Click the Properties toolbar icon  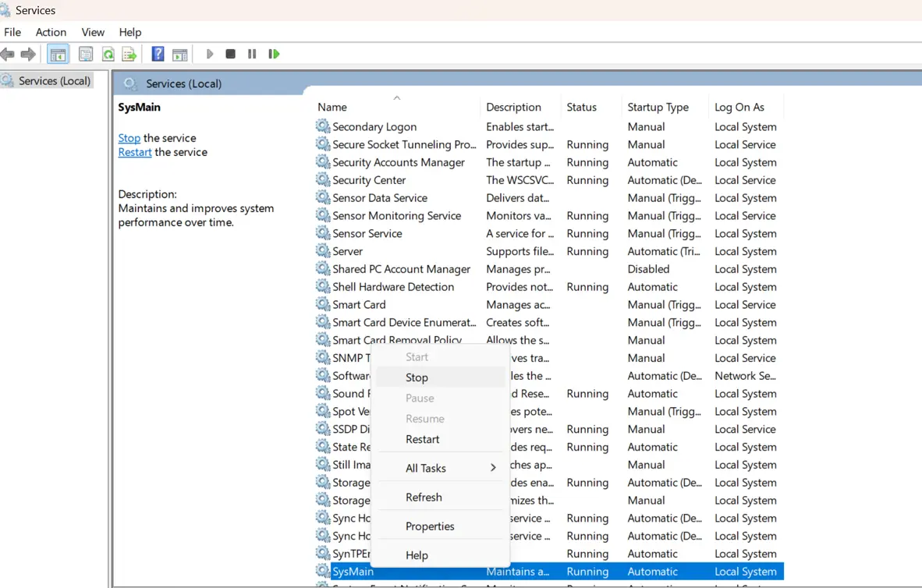pyautogui.click(x=86, y=54)
